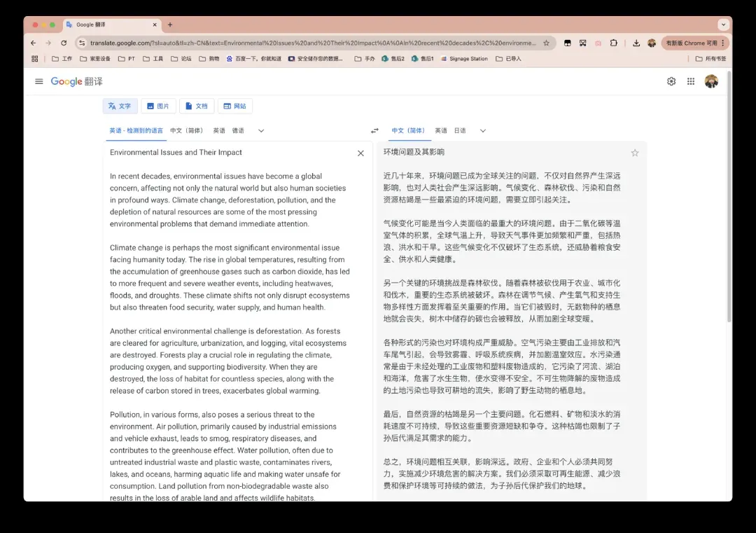756x533 pixels.
Task: Switch to 图片 translation mode
Action: point(158,106)
